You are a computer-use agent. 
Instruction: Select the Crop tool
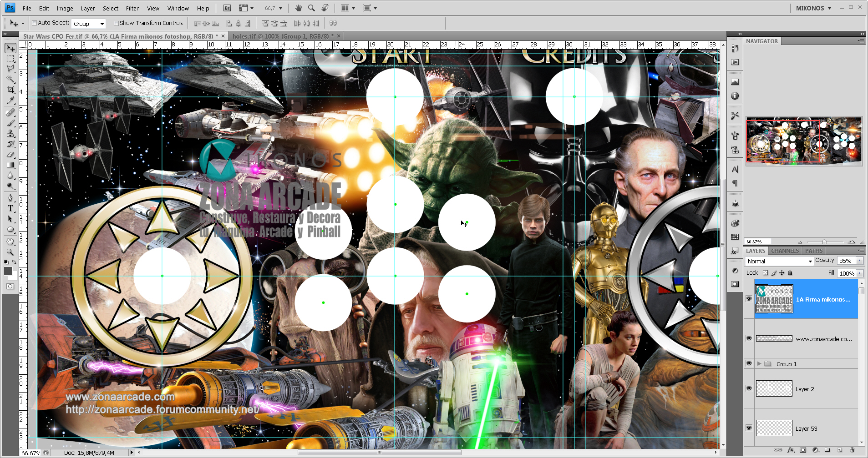[10, 90]
